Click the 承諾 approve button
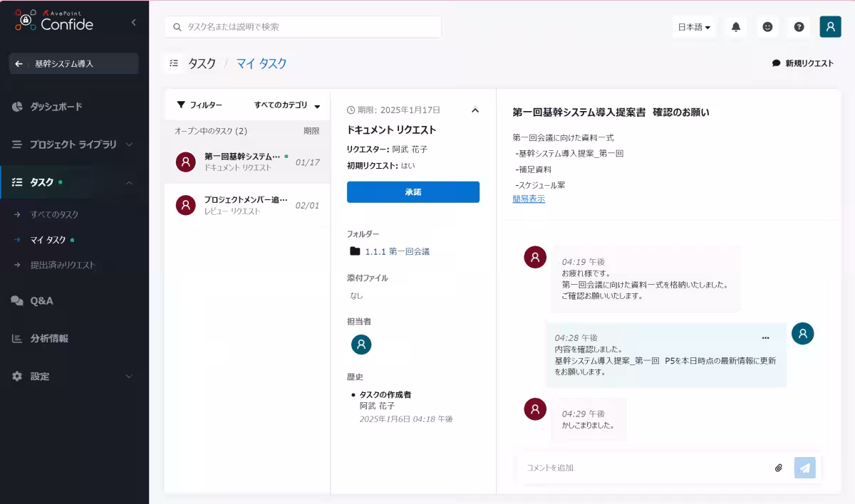855x504 pixels. click(x=413, y=192)
